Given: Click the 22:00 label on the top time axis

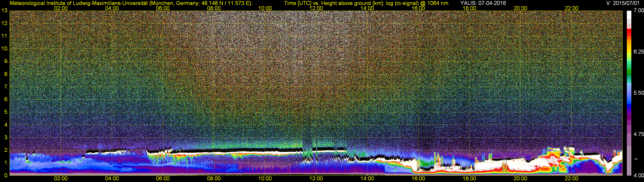Looking at the screenshot, I should click(571, 8).
